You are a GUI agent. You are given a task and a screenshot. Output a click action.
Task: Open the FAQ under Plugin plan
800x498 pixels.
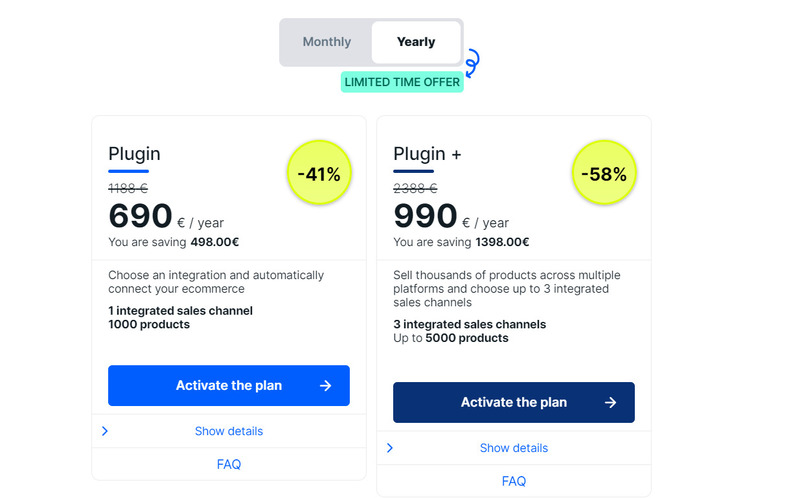point(229,464)
